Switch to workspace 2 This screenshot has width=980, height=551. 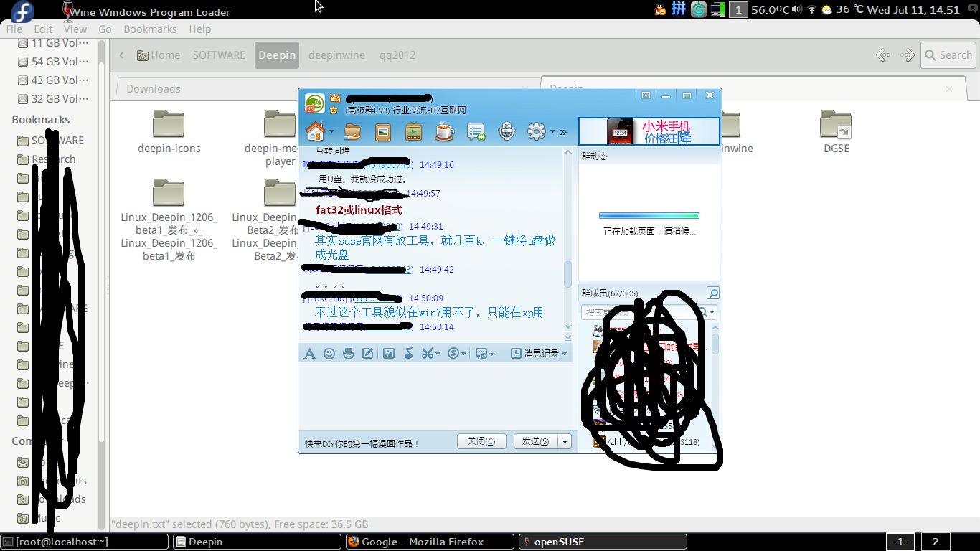936,542
